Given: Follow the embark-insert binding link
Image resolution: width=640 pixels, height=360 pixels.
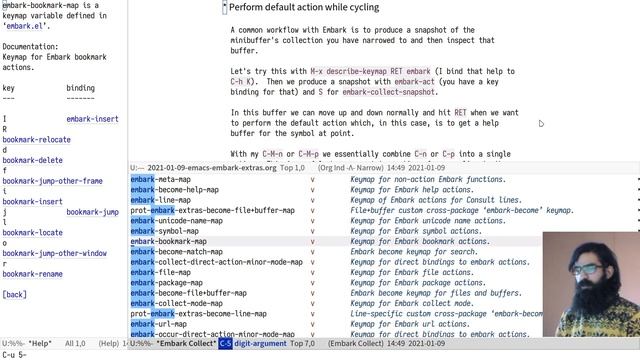Looking at the screenshot, I should (x=92, y=119).
